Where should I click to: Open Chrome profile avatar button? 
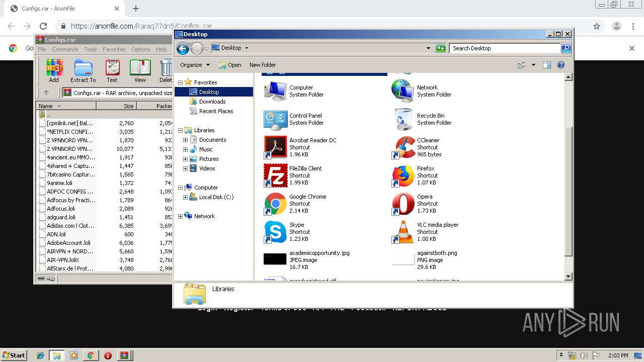(616, 26)
